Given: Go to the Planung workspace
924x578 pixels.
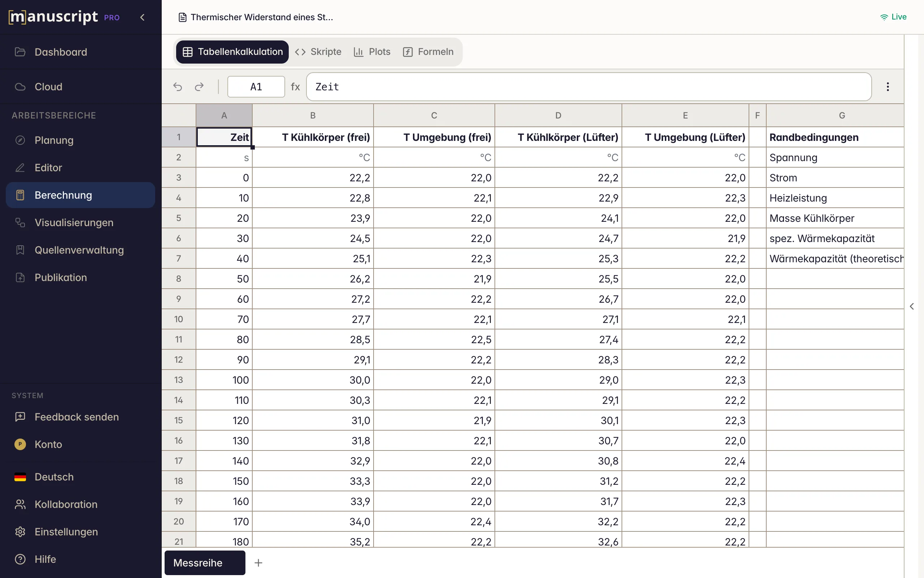Looking at the screenshot, I should [80, 140].
